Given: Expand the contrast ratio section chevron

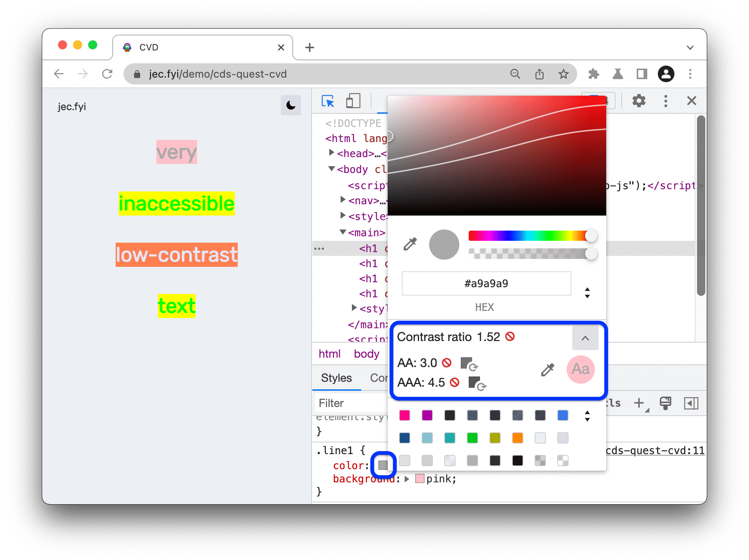Looking at the screenshot, I should point(585,338).
